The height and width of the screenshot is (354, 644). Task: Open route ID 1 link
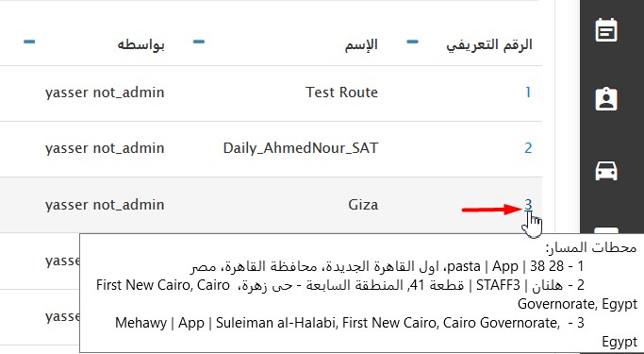[528, 93]
